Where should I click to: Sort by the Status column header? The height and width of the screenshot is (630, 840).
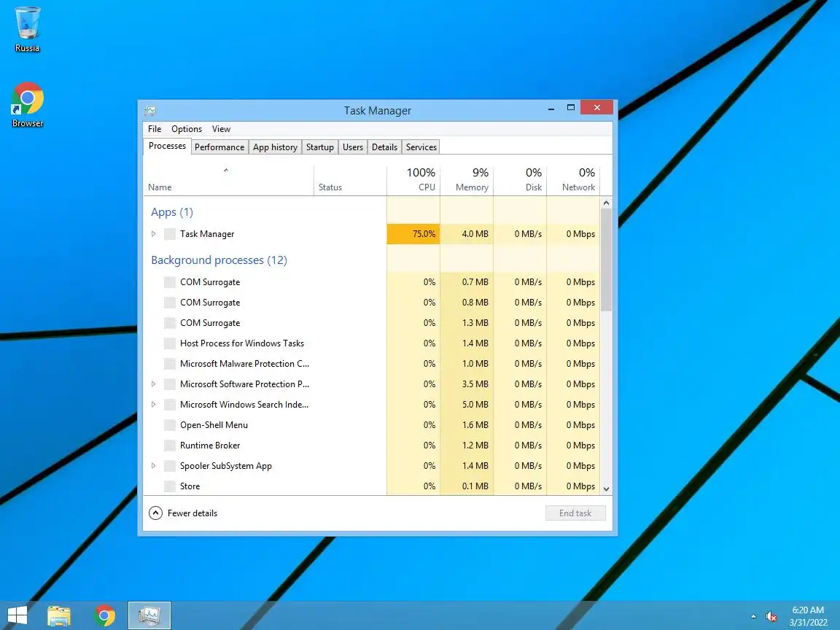tap(350, 181)
